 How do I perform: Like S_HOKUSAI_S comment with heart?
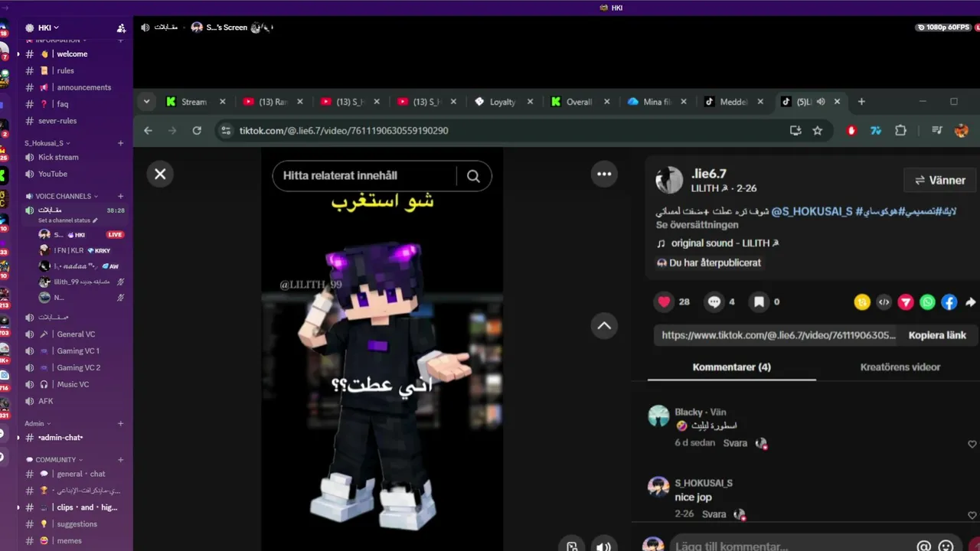(x=972, y=515)
